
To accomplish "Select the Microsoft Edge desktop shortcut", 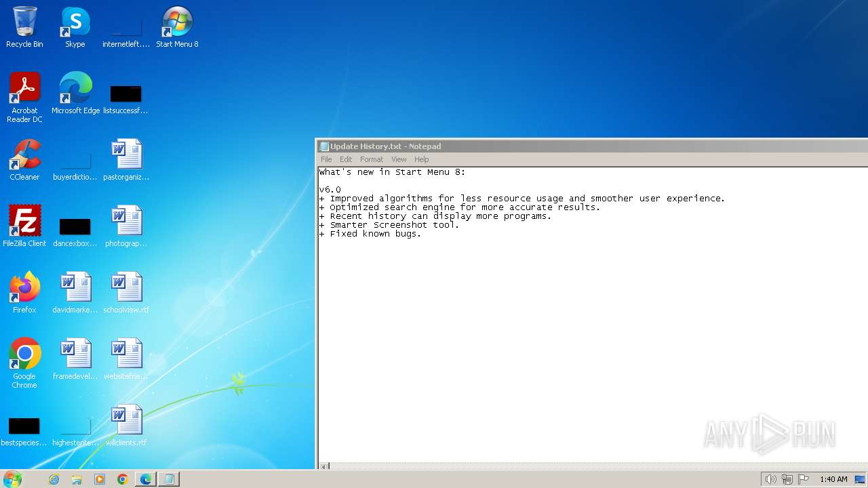I will (x=75, y=94).
